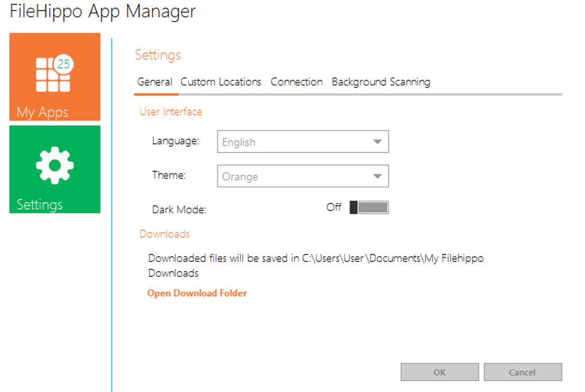Click the Orange value in Theme box
The image size is (585, 392).
(240, 177)
